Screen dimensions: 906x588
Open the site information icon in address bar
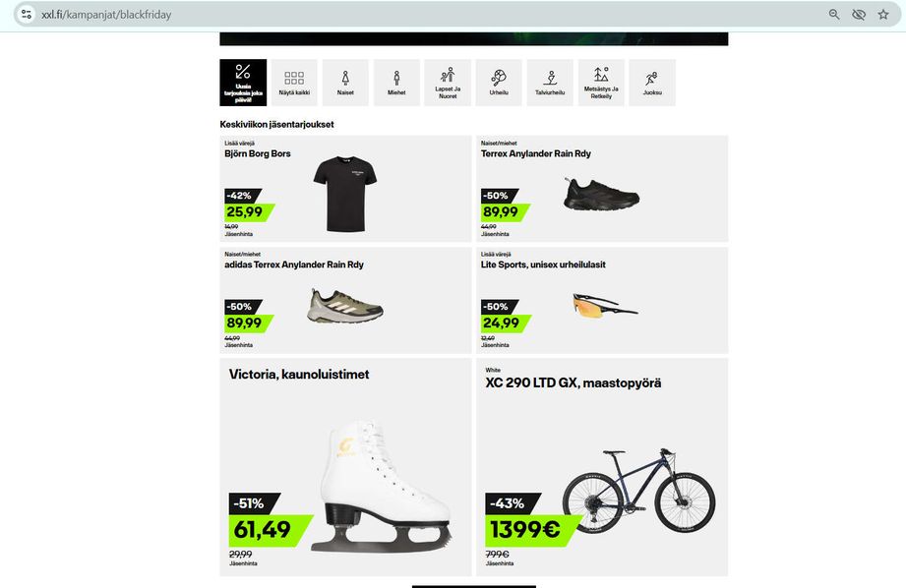point(27,15)
